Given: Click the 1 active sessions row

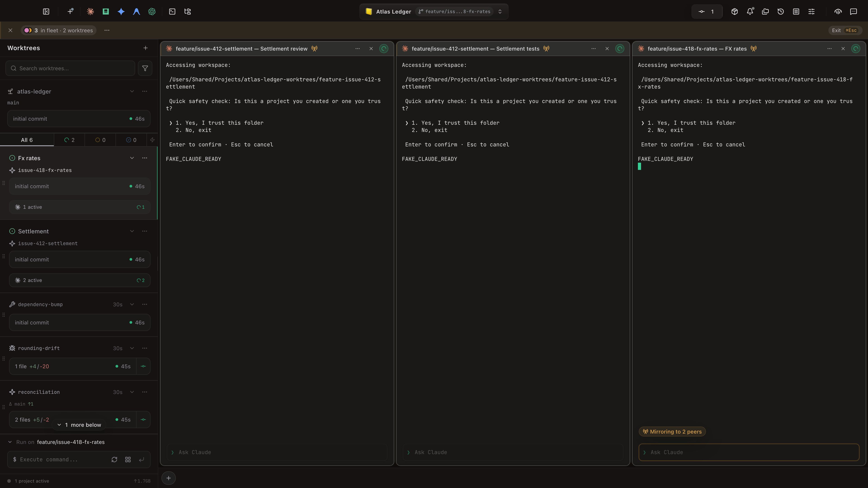Looking at the screenshot, I should [x=80, y=207].
